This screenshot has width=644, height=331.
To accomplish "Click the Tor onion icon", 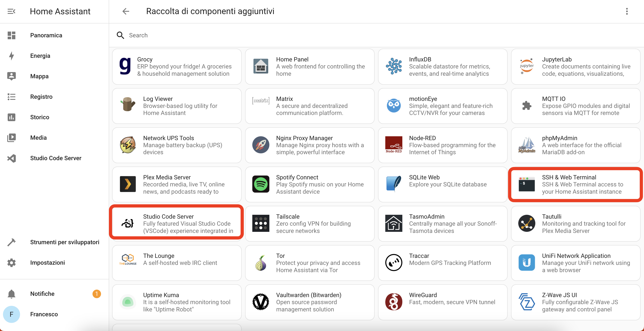I will (261, 263).
